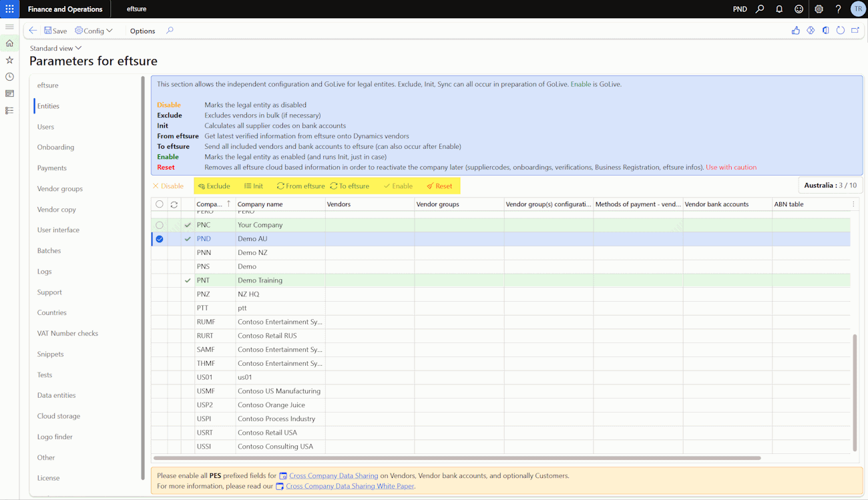The image size is (868, 500).
Task: Click the diamond Power Apps icon
Action: [x=811, y=31]
